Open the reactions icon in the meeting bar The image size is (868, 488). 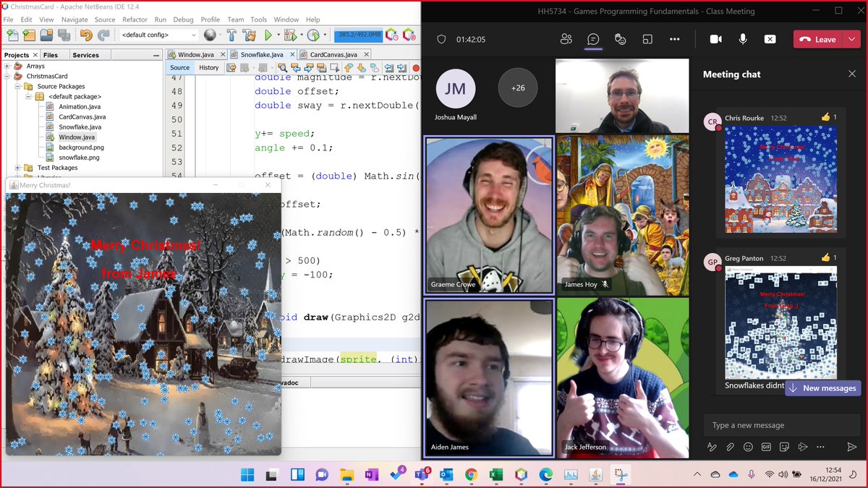tap(621, 39)
